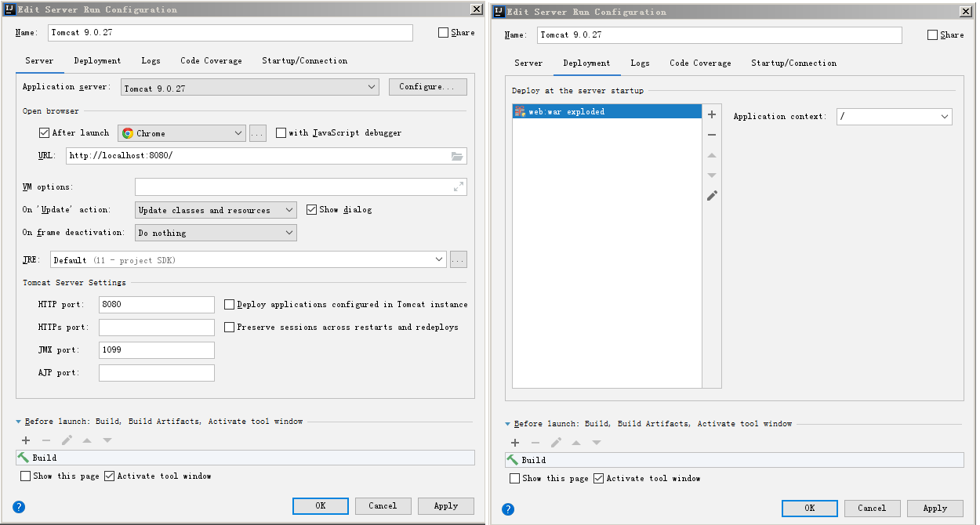Viewport: 980px width, 525px height.
Task: Click OK in the right dialog
Action: point(810,509)
